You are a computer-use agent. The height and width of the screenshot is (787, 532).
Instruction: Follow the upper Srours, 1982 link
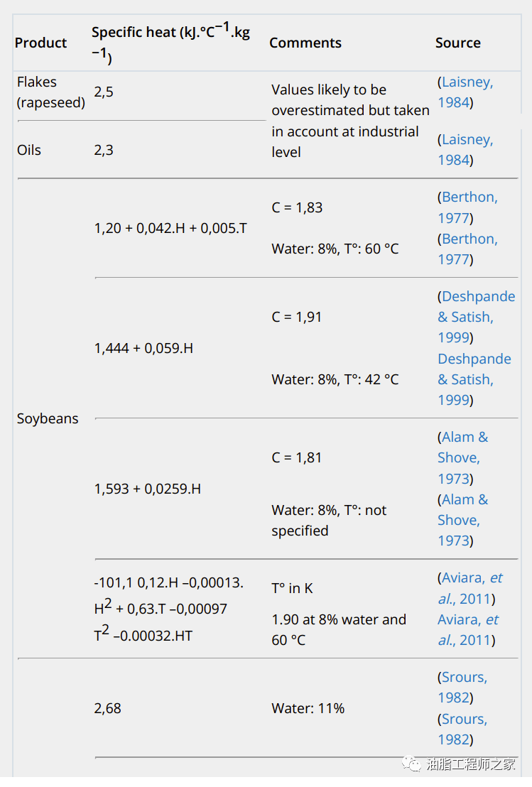pos(462,688)
